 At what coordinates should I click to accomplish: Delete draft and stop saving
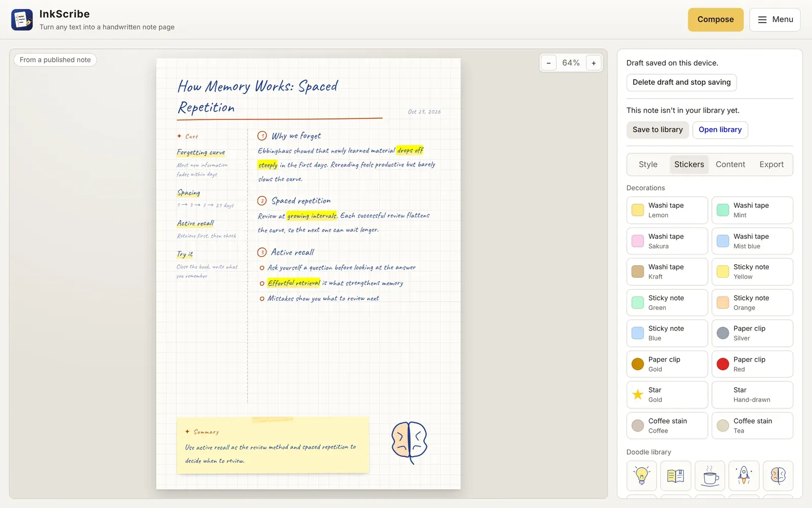pyautogui.click(x=682, y=82)
